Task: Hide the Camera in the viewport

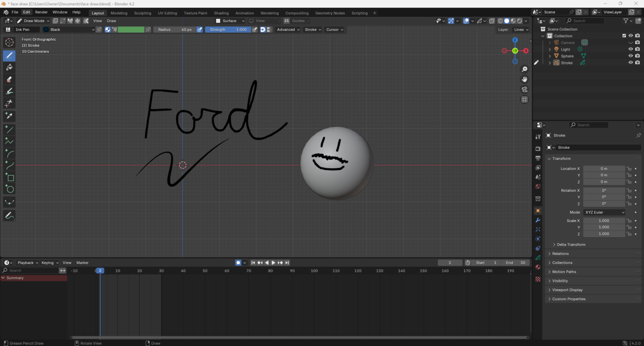Action: [x=630, y=42]
